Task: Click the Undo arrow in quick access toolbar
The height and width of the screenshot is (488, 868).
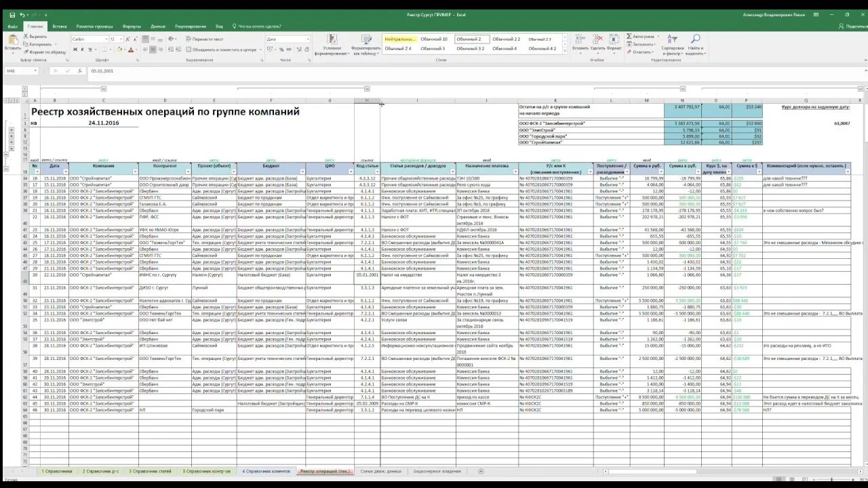Action: click(x=22, y=14)
